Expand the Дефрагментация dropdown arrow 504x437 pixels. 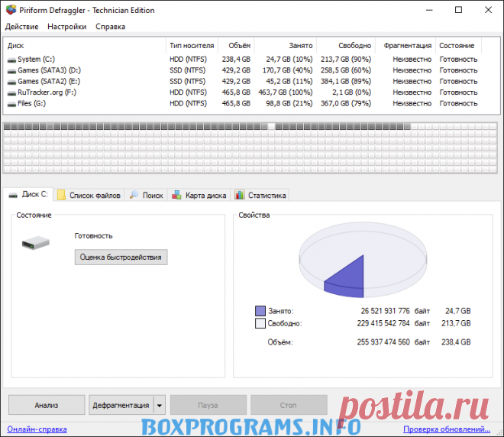[x=160, y=405]
